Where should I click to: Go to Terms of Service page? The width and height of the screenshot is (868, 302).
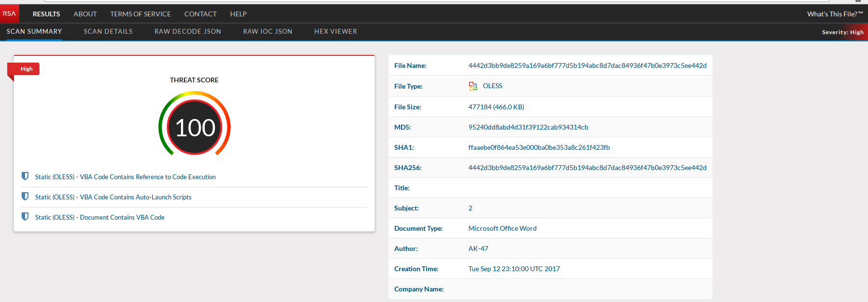pyautogui.click(x=140, y=14)
